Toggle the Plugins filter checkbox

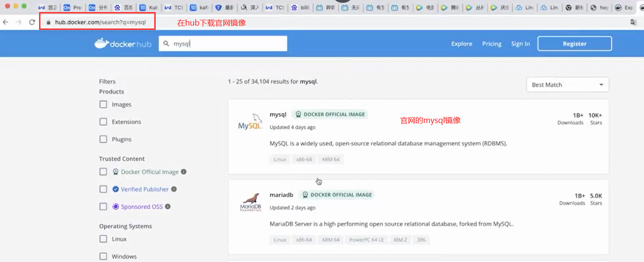point(103,139)
